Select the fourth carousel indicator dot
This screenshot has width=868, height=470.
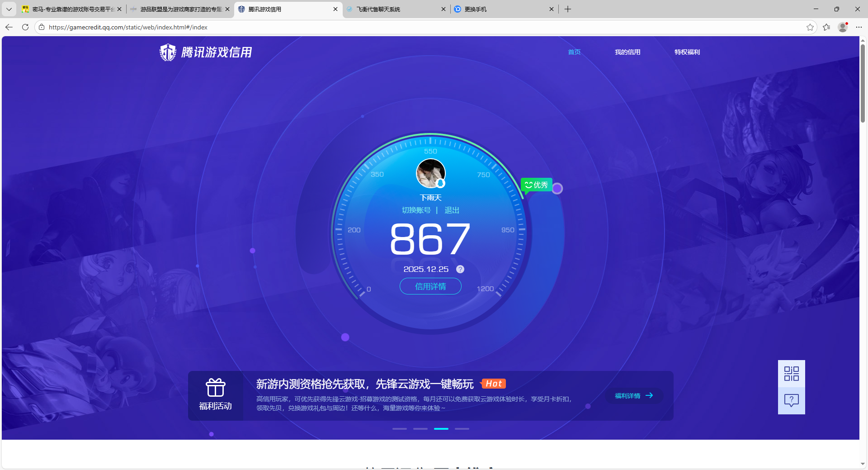pyautogui.click(x=462, y=429)
